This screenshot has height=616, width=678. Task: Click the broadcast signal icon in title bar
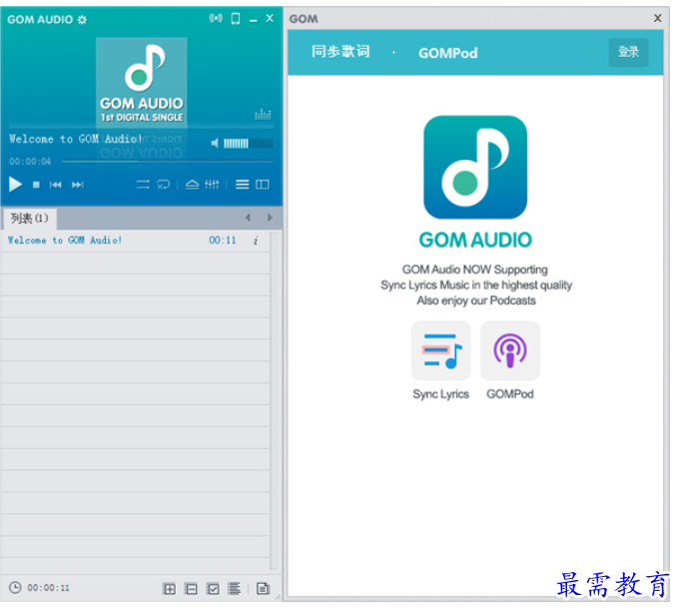click(x=216, y=18)
